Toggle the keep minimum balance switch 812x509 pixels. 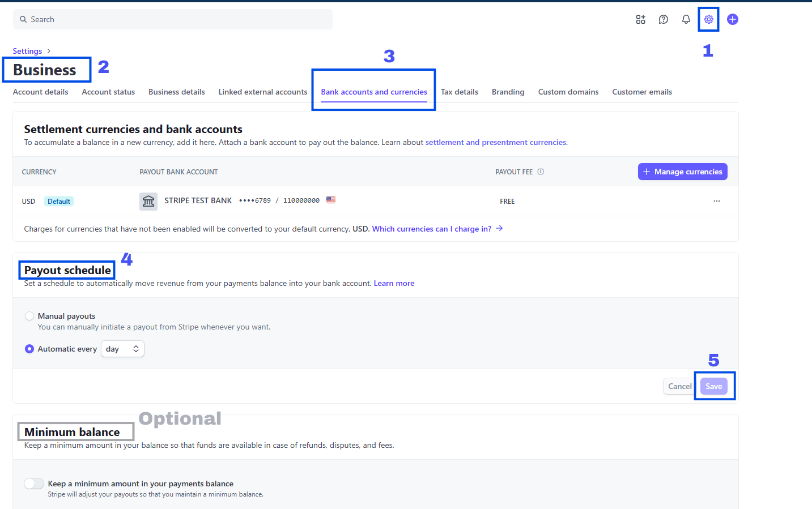coord(34,484)
